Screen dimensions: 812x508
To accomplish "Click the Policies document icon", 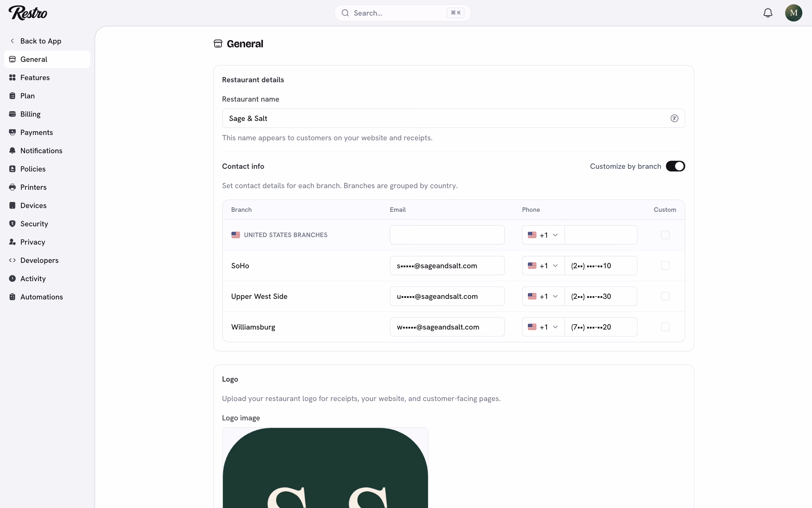I will 12,169.
